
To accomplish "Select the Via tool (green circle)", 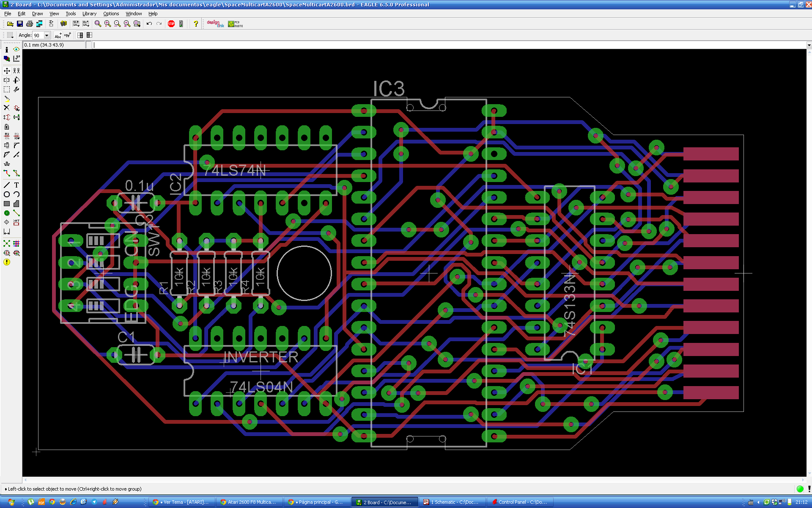I will (7, 213).
